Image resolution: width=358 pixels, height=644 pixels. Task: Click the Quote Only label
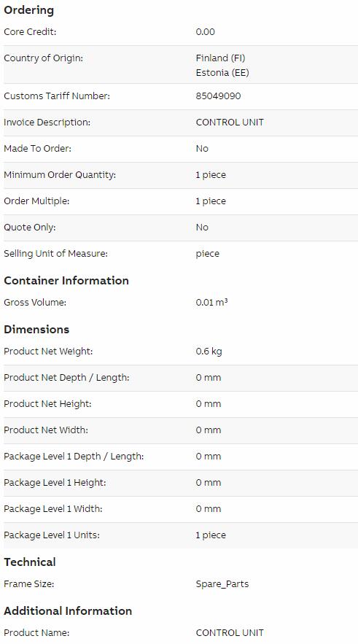click(x=30, y=228)
